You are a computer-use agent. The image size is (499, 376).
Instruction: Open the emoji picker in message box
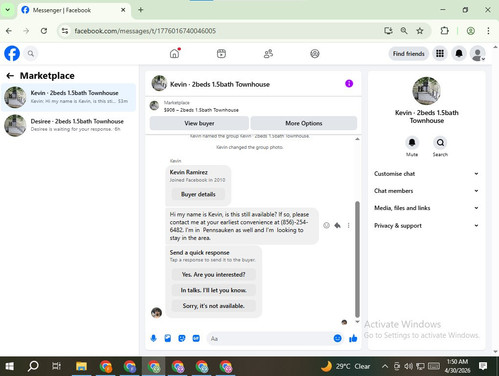(x=338, y=339)
